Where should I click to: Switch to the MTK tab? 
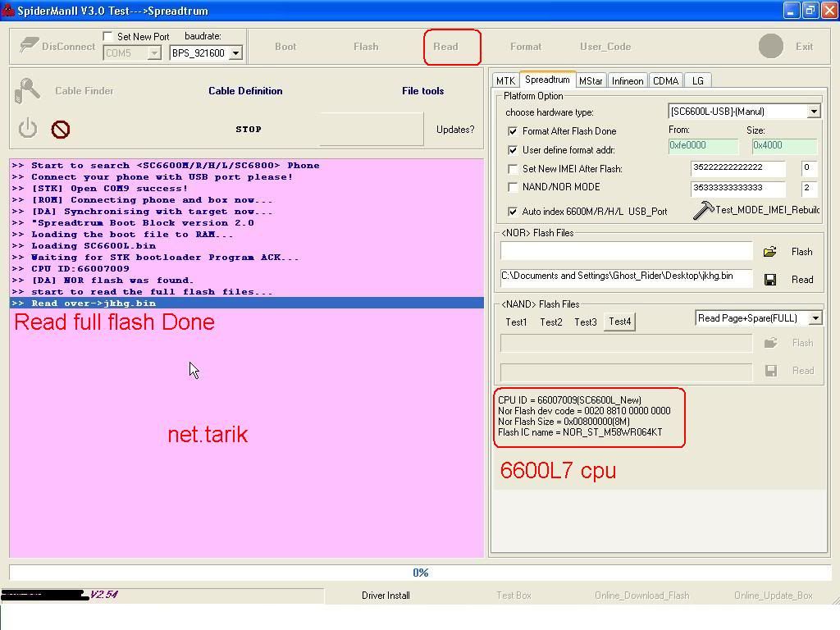505,81
